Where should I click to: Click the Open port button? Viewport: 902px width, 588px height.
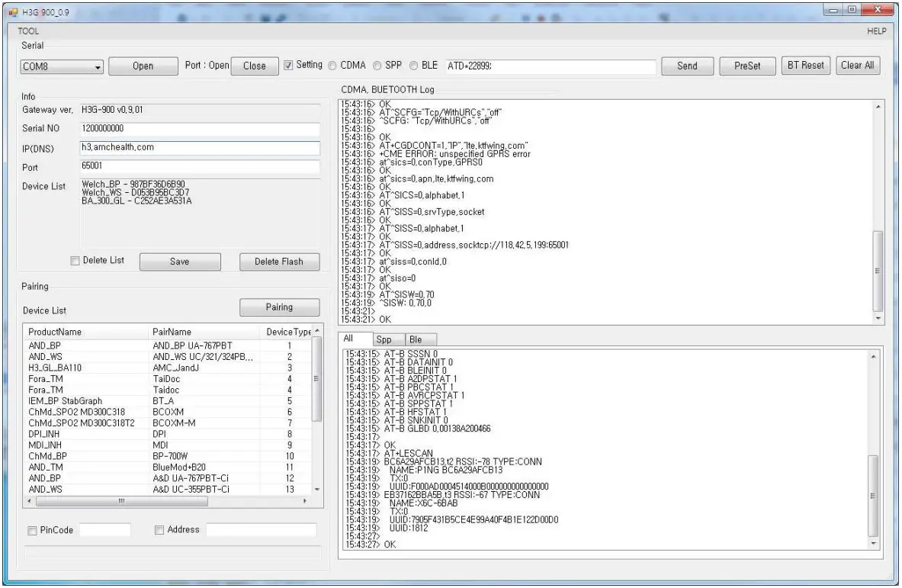pos(143,66)
